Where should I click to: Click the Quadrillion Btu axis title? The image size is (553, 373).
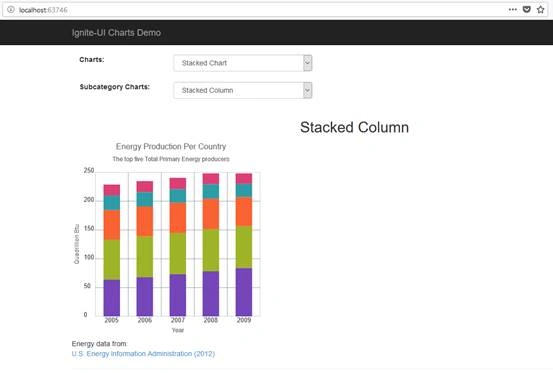coord(77,244)
